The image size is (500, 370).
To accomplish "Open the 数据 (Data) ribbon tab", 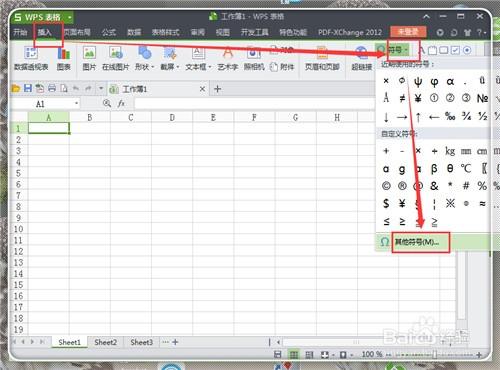I will point(134,32).
